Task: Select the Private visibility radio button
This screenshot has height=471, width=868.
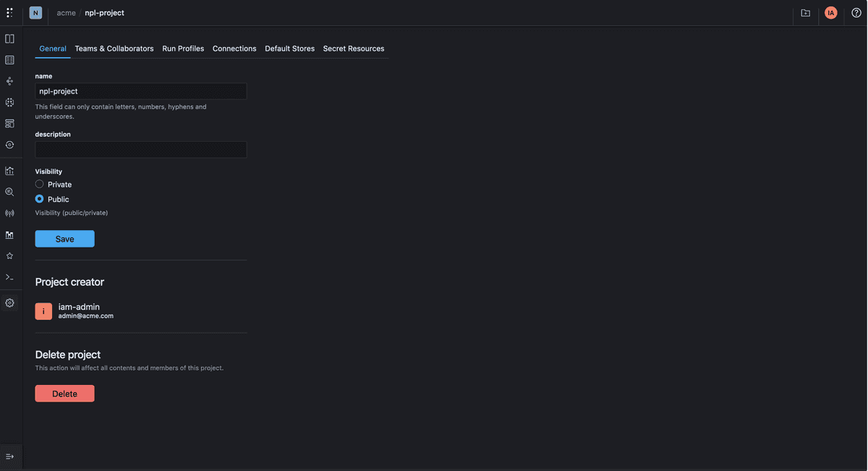Action: [x=40, y=184]
